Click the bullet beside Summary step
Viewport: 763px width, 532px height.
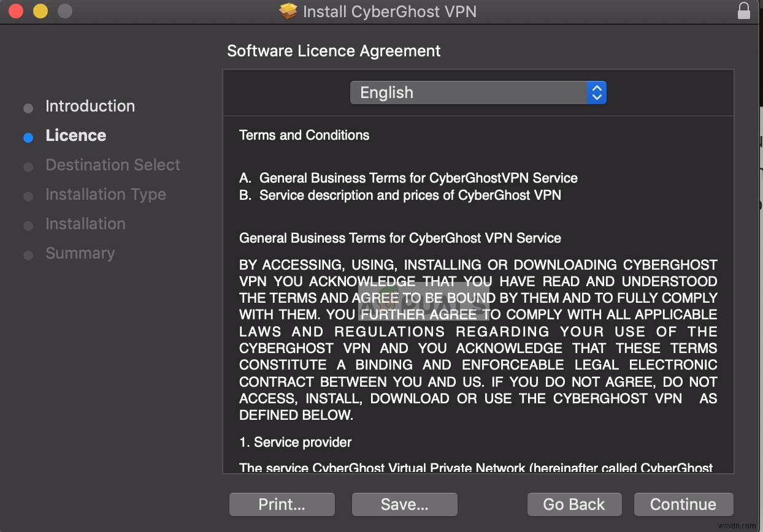pos(28,255)
